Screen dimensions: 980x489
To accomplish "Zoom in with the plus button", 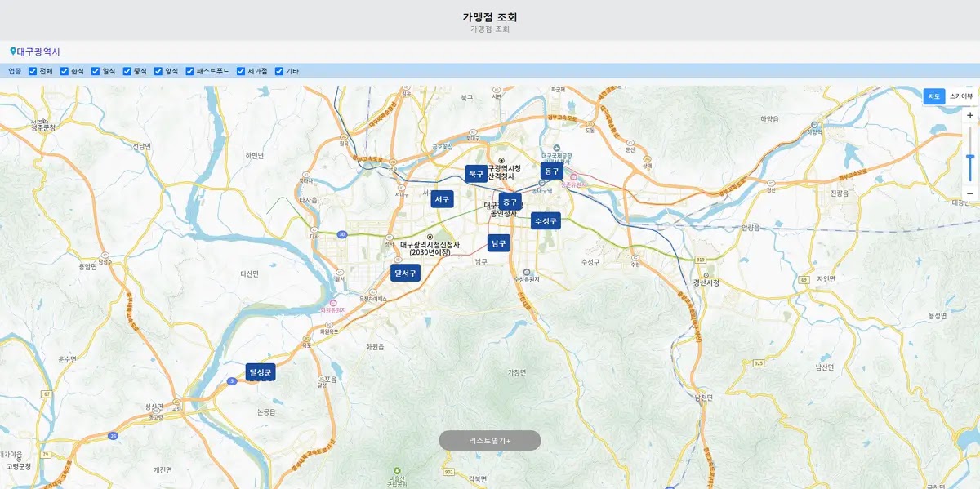I will 970,115.
